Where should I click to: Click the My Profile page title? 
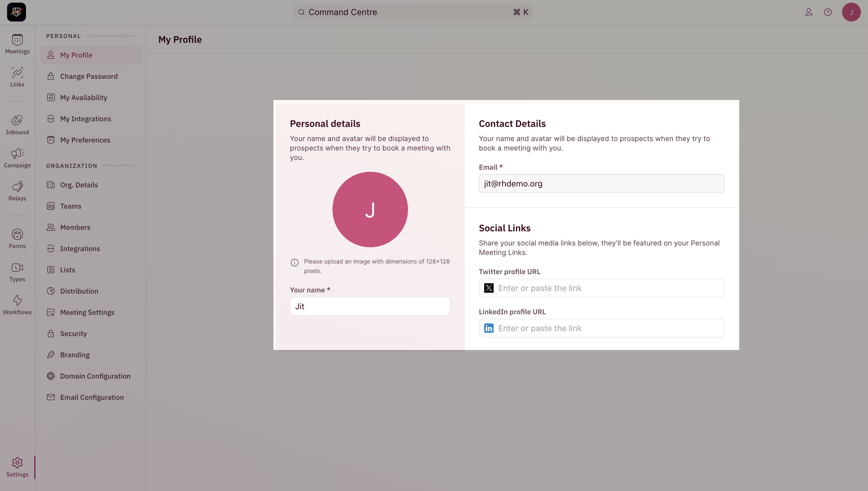pos(180,40)
